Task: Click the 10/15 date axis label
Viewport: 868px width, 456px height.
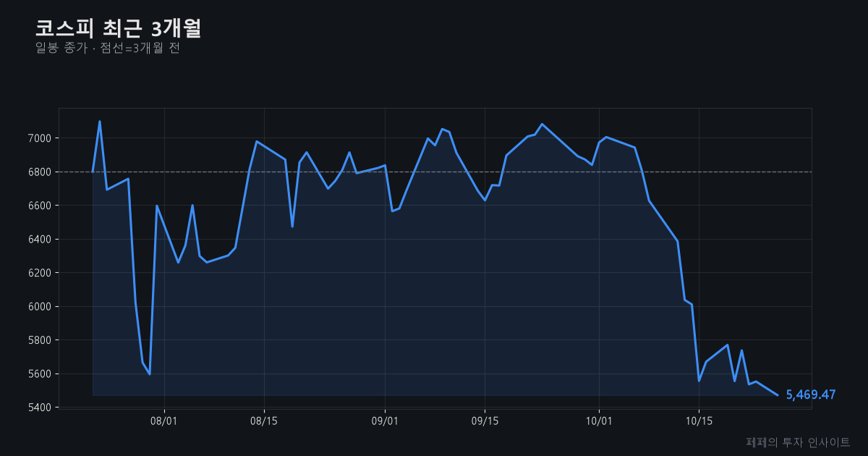Action: (x=699, y=421)
